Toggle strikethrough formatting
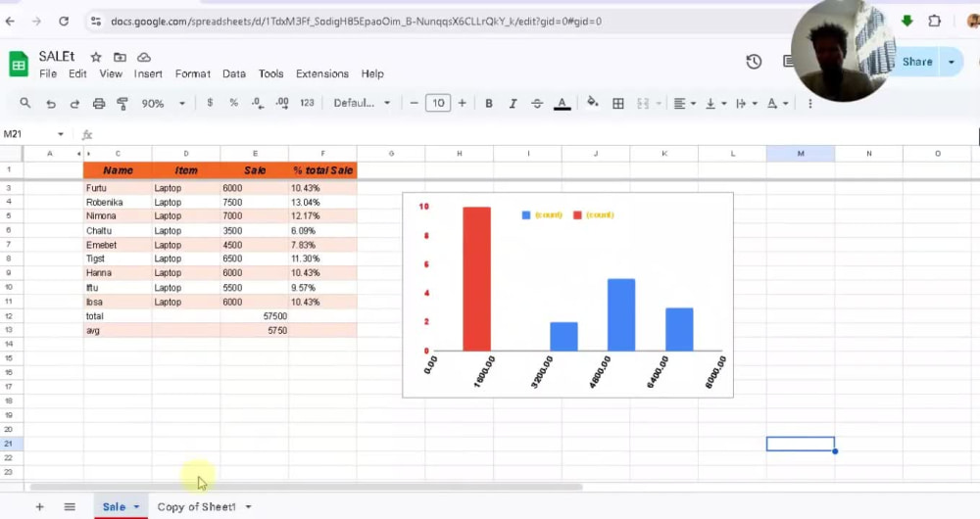Image resolution: width=980 pixels, height=519 pixels. 537,104
